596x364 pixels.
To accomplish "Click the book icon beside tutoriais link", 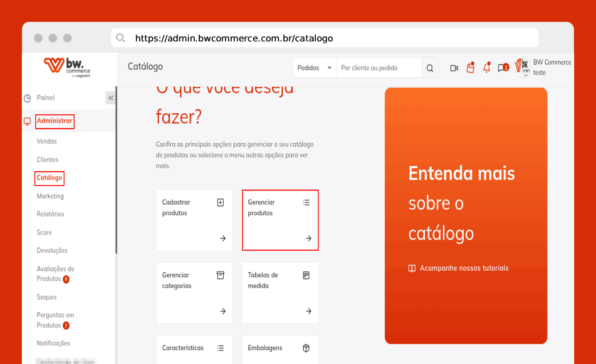I will [x=412, y=269].
